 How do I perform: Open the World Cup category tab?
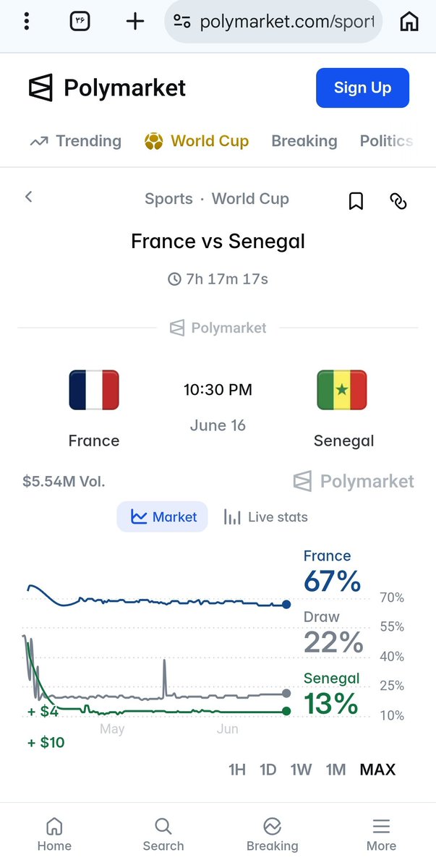(x=196, y=141)
